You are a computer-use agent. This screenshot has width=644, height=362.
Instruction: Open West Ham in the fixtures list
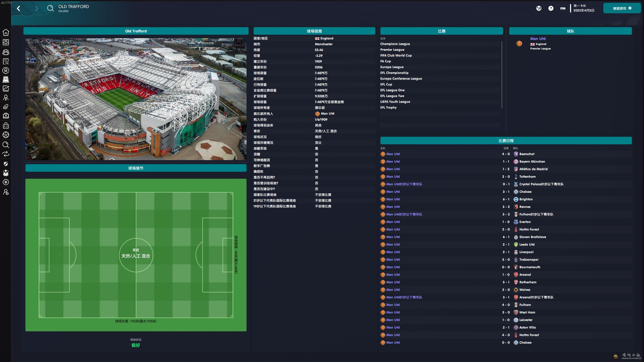click(x=527, y=312)
